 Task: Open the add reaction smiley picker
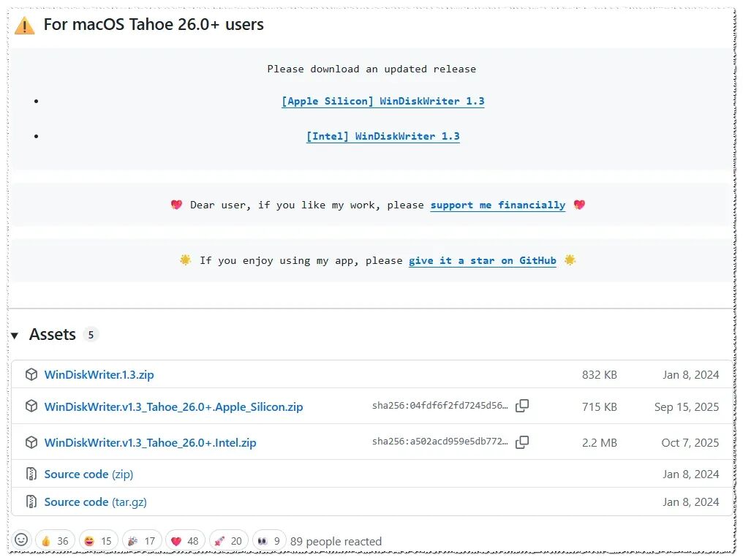tap(21, 540)
